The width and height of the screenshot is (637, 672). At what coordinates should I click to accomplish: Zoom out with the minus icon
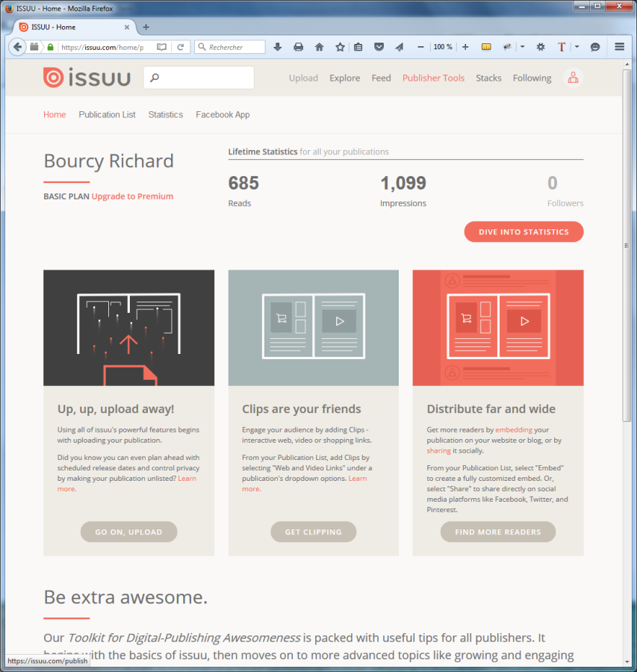pyautogui.click(x=420, y=47)
